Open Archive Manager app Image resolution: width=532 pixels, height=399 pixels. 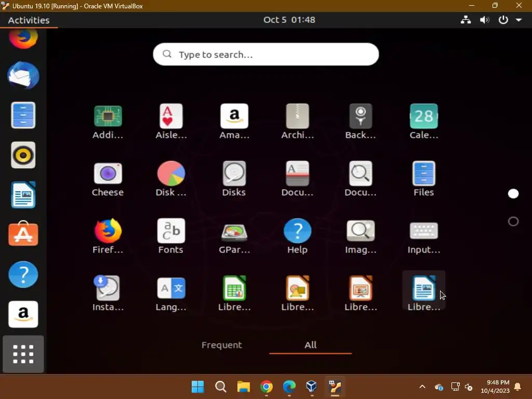click(297, 121)
